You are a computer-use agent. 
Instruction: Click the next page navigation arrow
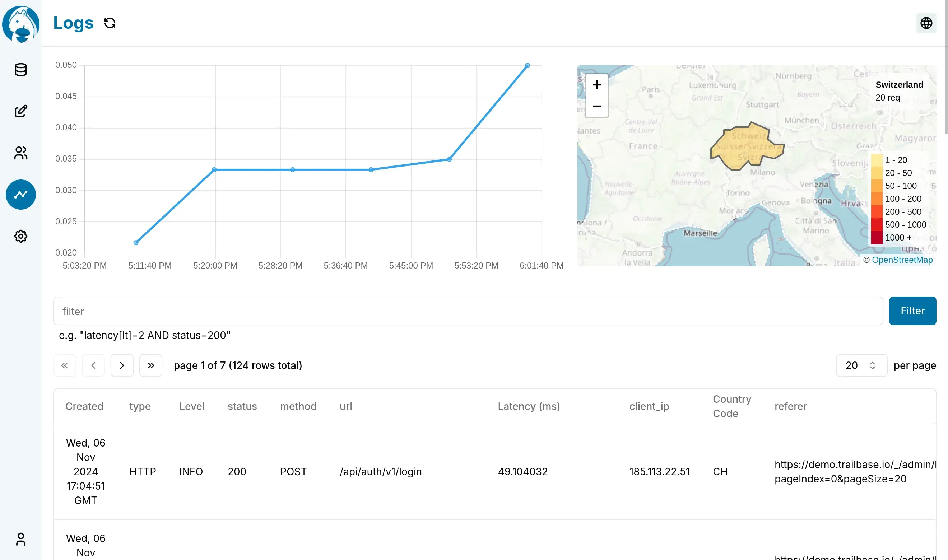point(122,365)
